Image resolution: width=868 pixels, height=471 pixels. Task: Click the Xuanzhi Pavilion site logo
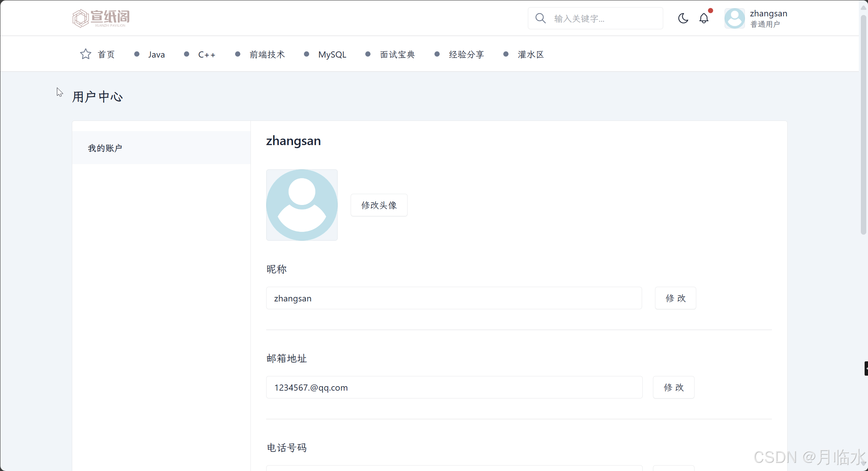[101, 18]
